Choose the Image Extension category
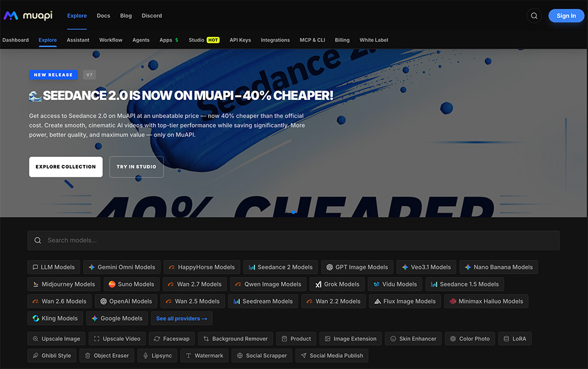This screenshot has height=369, width=588. (x=350, y=338)
